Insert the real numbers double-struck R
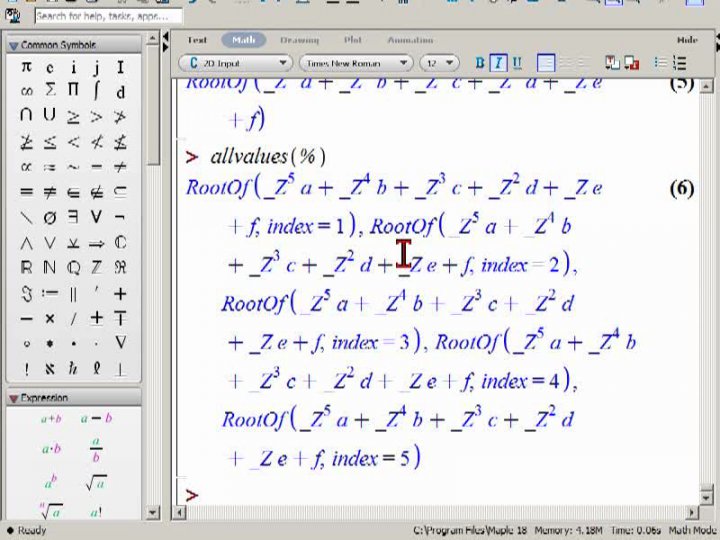 (x=26, y=267)
